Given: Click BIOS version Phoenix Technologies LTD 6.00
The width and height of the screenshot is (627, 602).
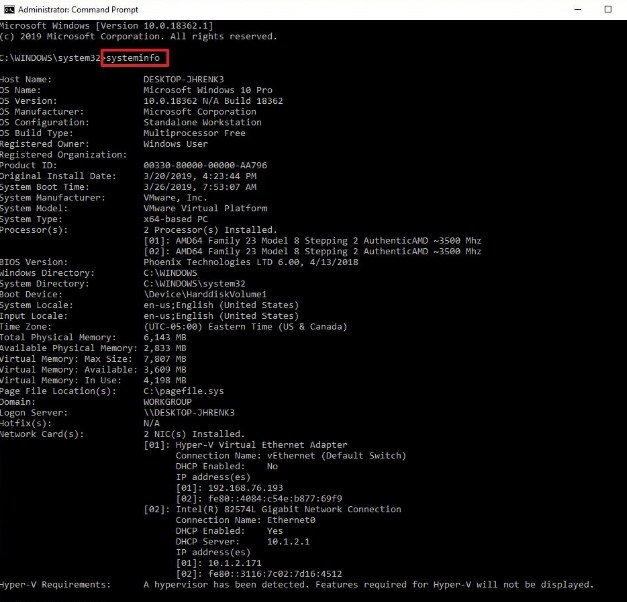Looking at the screenshot, I should (251, 262).
